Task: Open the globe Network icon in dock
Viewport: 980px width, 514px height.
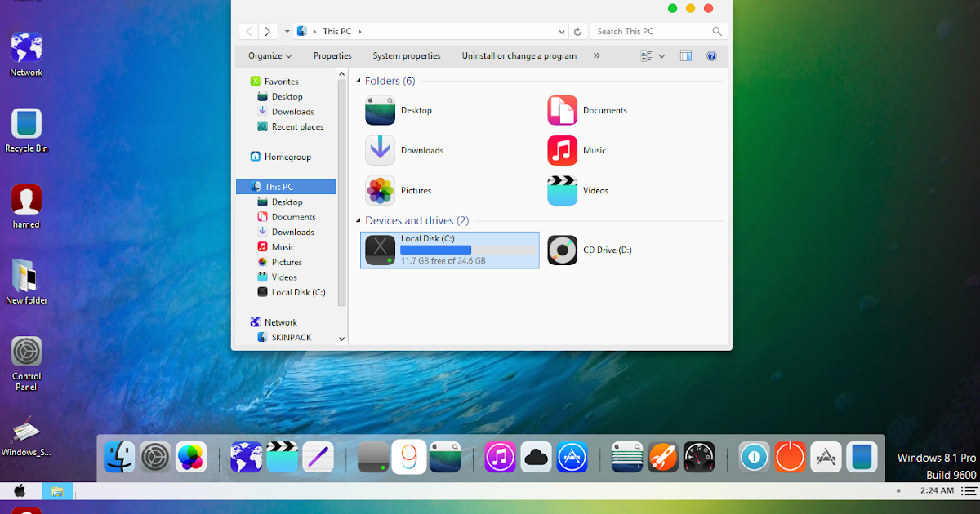Action: coord(246,457)
